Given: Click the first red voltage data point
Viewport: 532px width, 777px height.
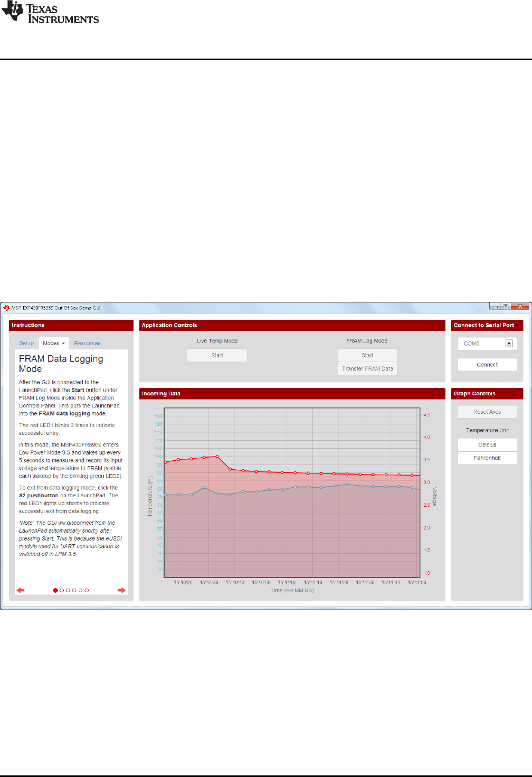Looking at the screenshot, I should pyautogui.click(x=165, y=462).
